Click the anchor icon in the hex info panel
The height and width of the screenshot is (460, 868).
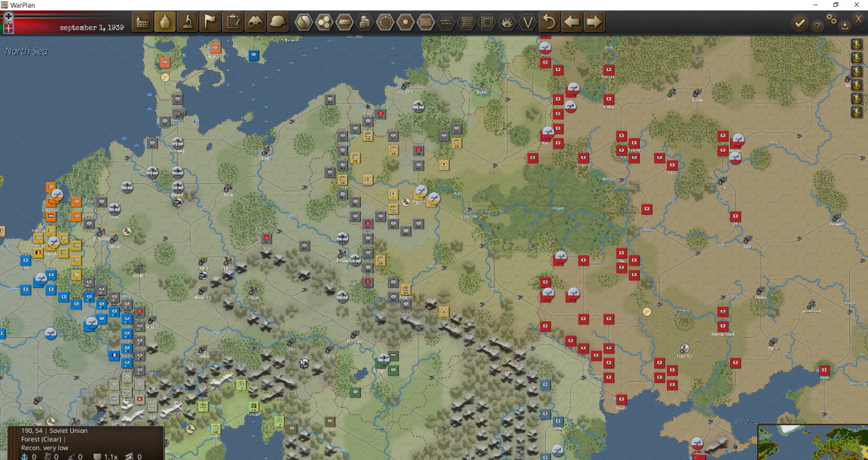pyautogui.click(x=24, y=456)
